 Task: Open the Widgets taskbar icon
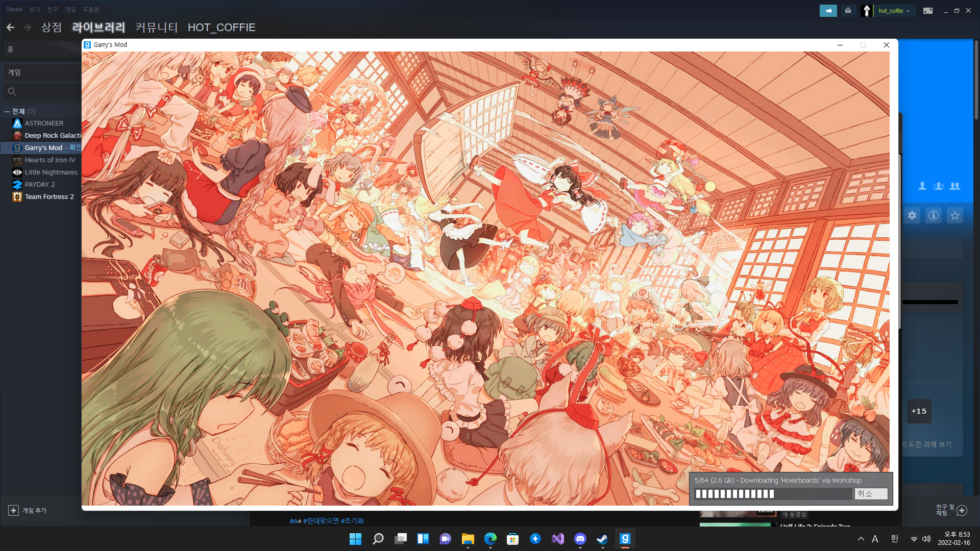(423, 539)
